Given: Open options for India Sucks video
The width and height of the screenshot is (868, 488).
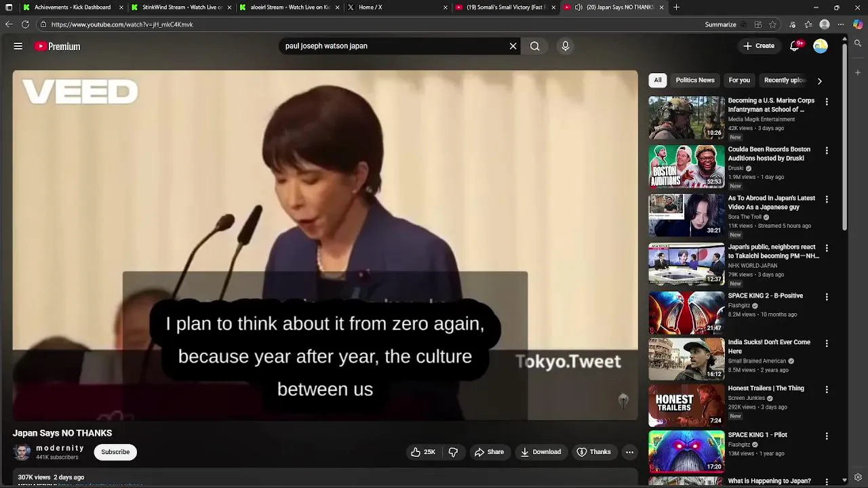Looking at the screenshot, I should (x=827, y=344).
